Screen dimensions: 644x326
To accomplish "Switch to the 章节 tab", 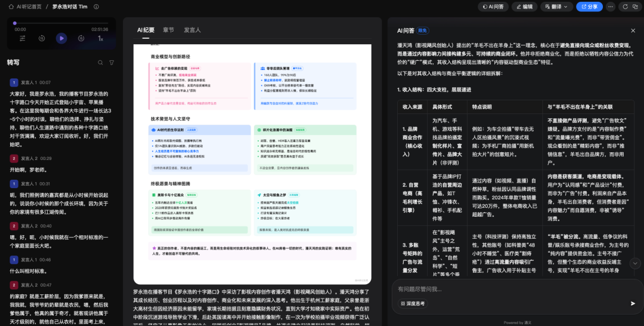I will (169, 30).
